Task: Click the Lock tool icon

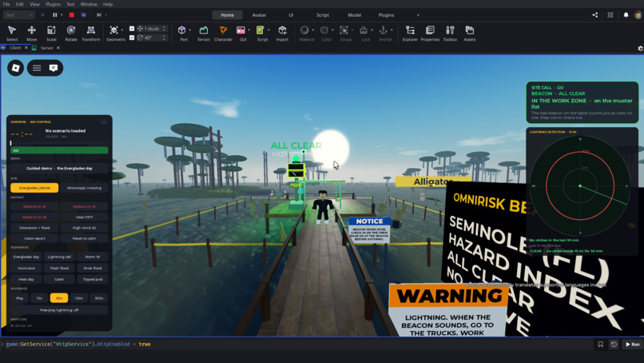Action: click(x=364, y=30)
